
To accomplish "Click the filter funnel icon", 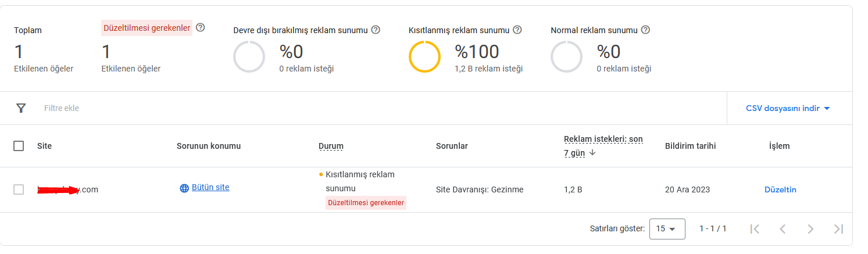I will (22, 108).
